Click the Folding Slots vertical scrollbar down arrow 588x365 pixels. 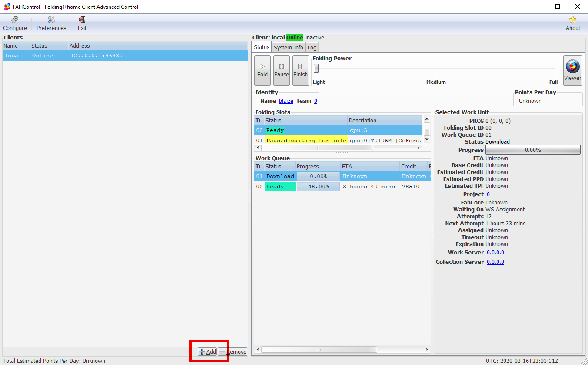click(x=427, y=139)
